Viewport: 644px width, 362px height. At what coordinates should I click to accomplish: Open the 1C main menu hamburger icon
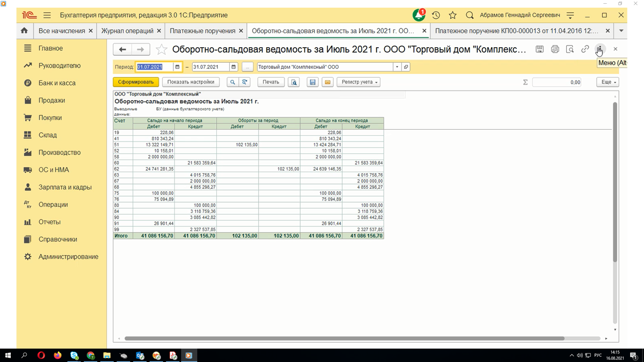(47, 15)
